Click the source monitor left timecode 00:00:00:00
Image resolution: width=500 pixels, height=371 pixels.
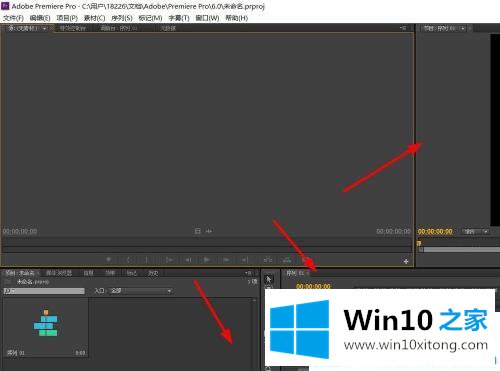(20, 231)
